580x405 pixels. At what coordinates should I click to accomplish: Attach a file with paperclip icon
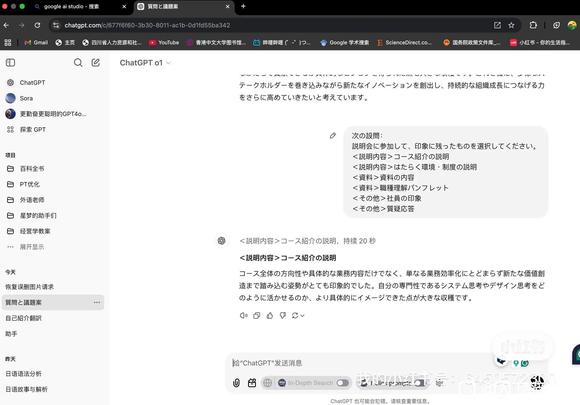[x=236, y=383]
